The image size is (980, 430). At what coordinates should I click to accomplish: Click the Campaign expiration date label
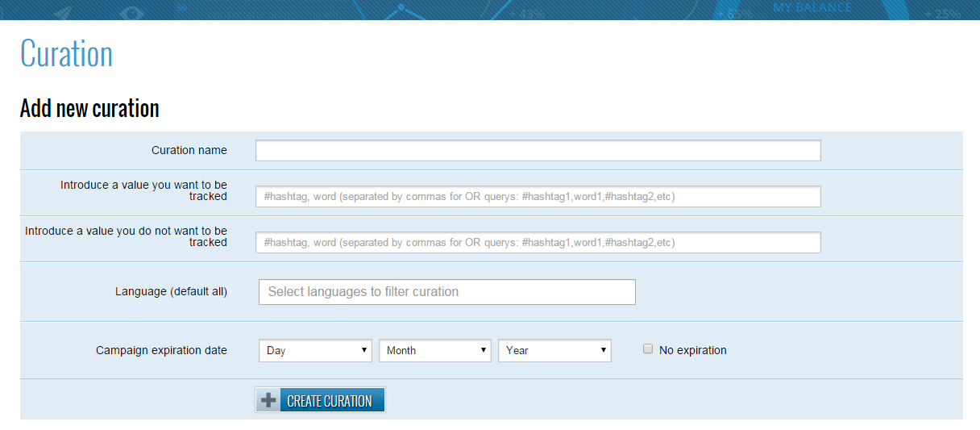[161, 350]
